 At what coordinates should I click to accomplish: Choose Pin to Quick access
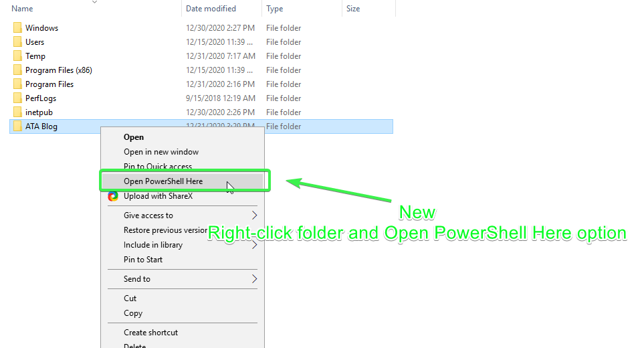tap(158, 167)
